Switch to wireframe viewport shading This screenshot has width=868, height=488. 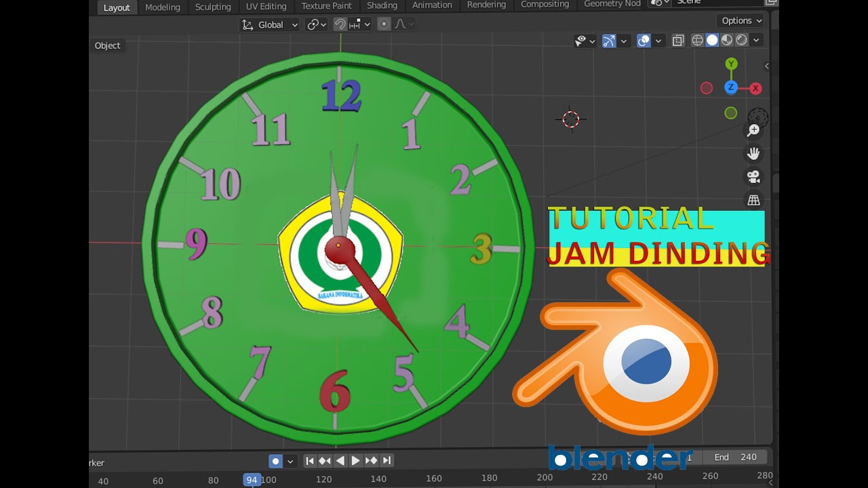click(x=697, y=41)
